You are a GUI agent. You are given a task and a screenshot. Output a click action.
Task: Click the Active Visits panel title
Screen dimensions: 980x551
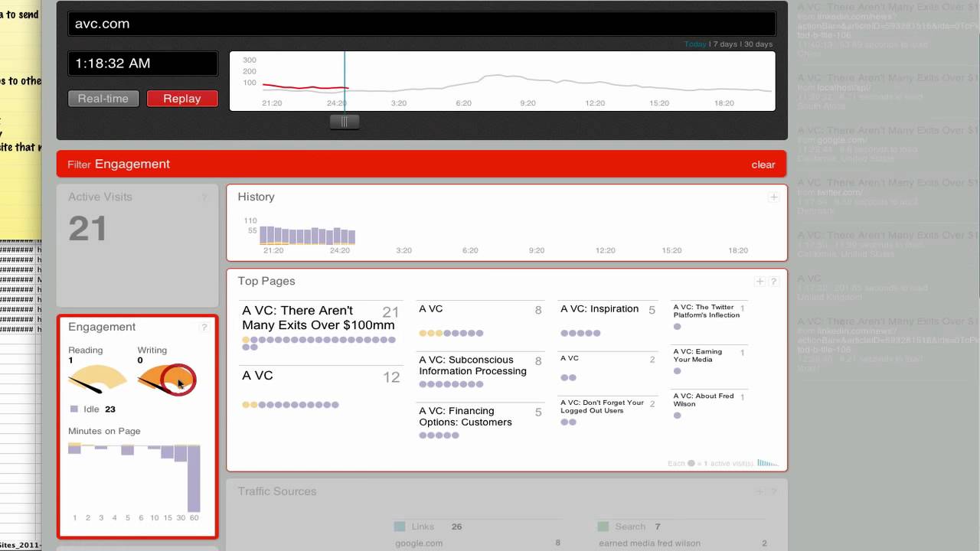pos(100,197)
